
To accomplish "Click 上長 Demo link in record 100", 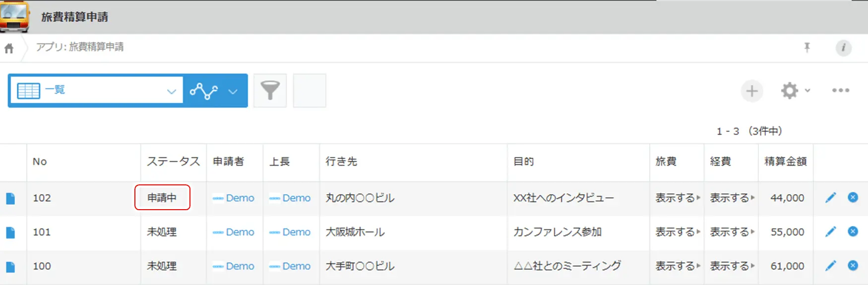I will point(296,266).
